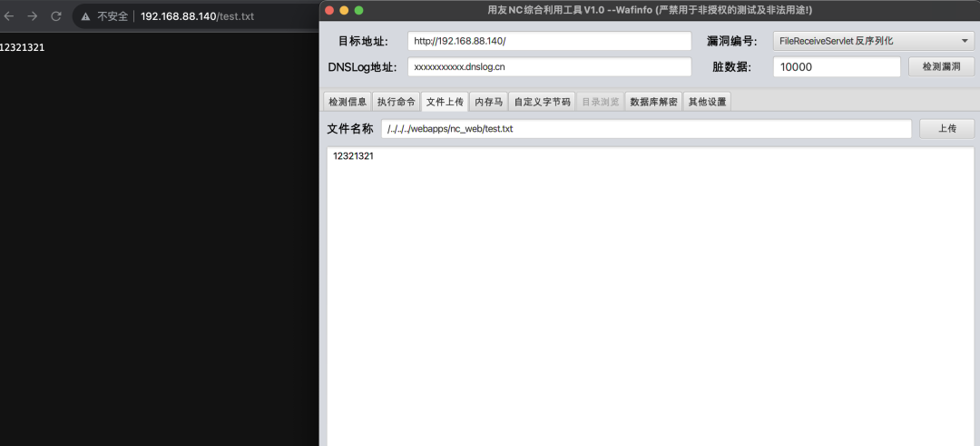Click the browser address bar URL
Viewport: 980px width, 446px height.
point(198,16)
